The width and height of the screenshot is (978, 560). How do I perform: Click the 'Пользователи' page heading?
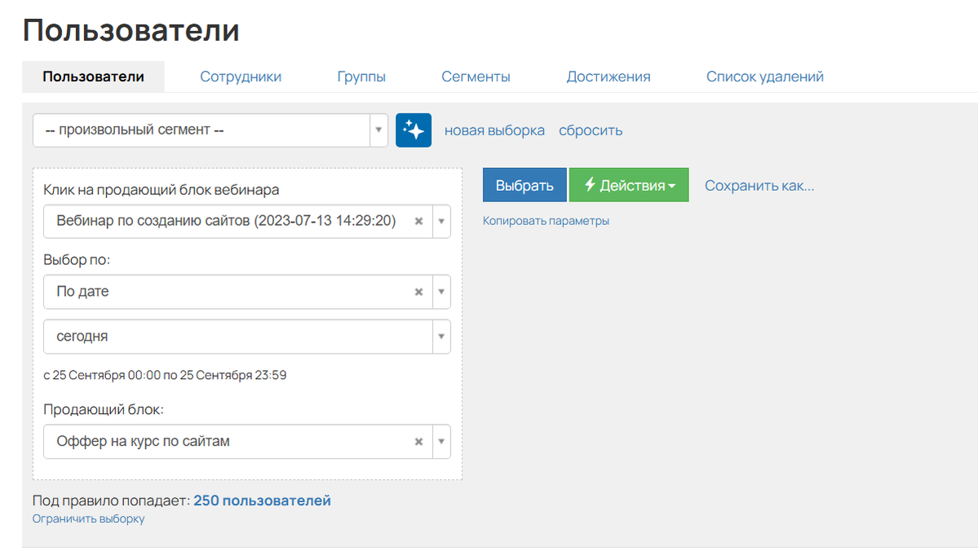click(x=131, y=30)
